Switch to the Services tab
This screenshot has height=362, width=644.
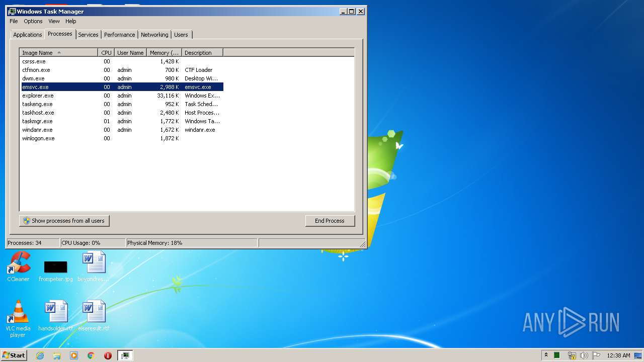click(x=88, y=35)
